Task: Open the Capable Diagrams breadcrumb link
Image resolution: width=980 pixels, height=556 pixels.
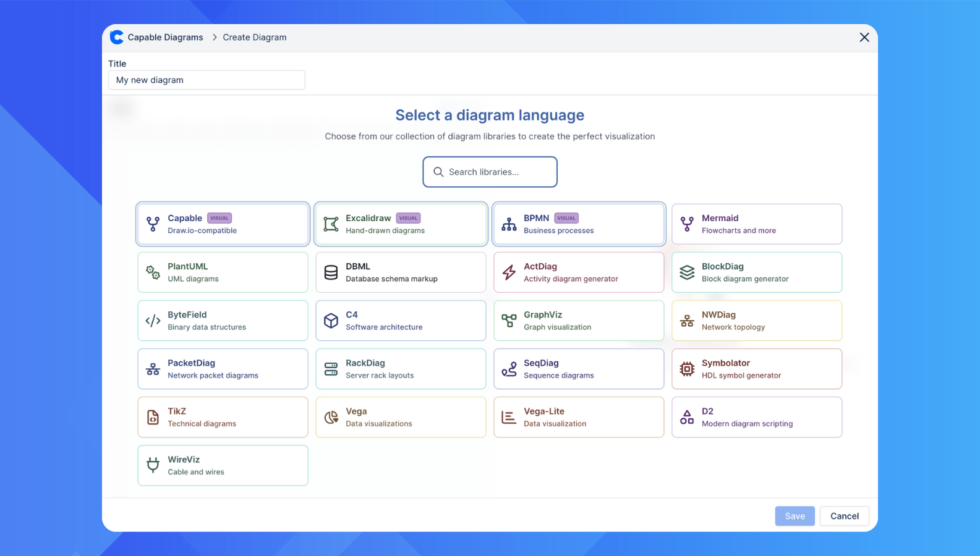Action: pos(165,37)
